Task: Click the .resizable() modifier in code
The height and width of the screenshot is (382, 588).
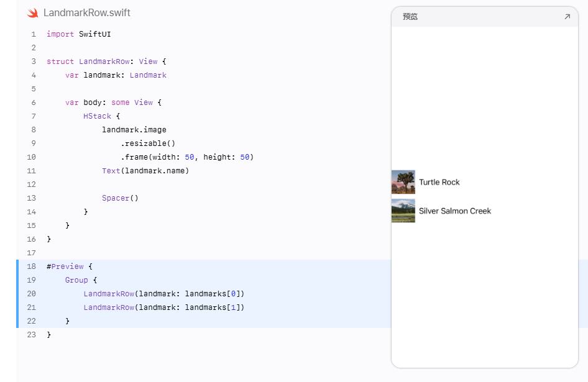Action: 148,143
